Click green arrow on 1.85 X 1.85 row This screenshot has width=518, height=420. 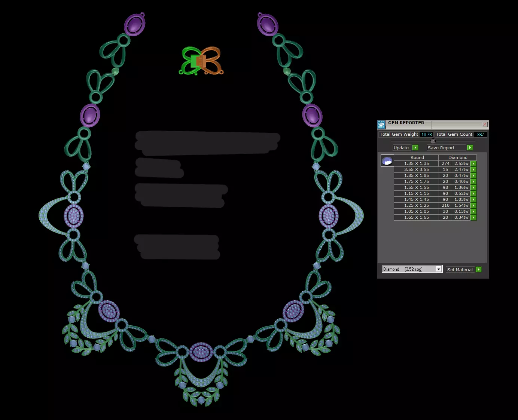coord(473,176)
